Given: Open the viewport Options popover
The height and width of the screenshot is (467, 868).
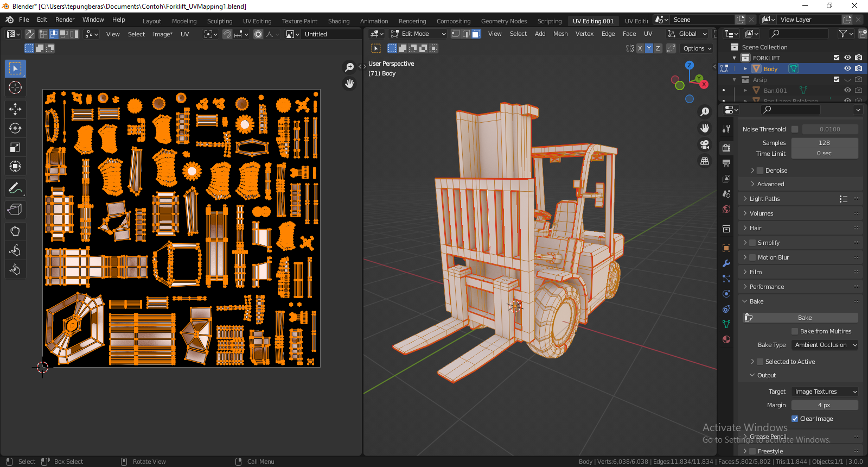Looking at the screenshot, I should click(x=697, y=48).
